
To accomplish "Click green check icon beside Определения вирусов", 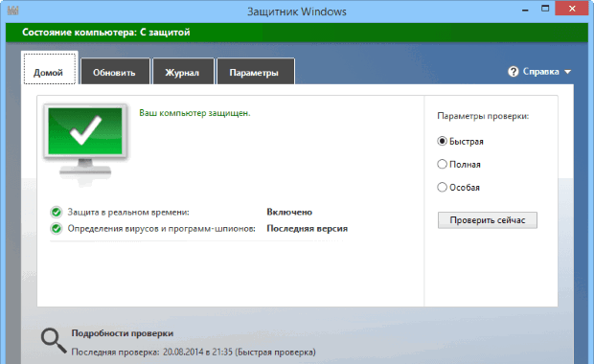I will tap(57, 229).
